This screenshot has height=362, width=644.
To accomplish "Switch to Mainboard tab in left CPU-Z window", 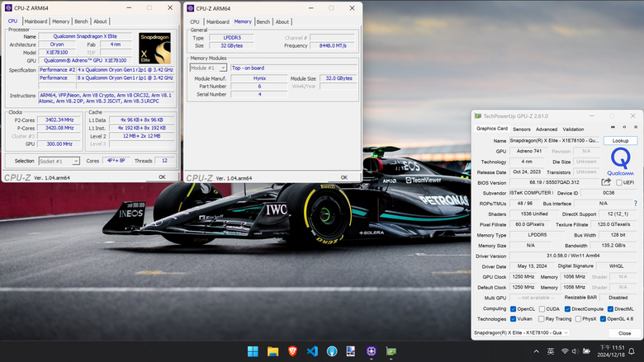I will point(36,21).
